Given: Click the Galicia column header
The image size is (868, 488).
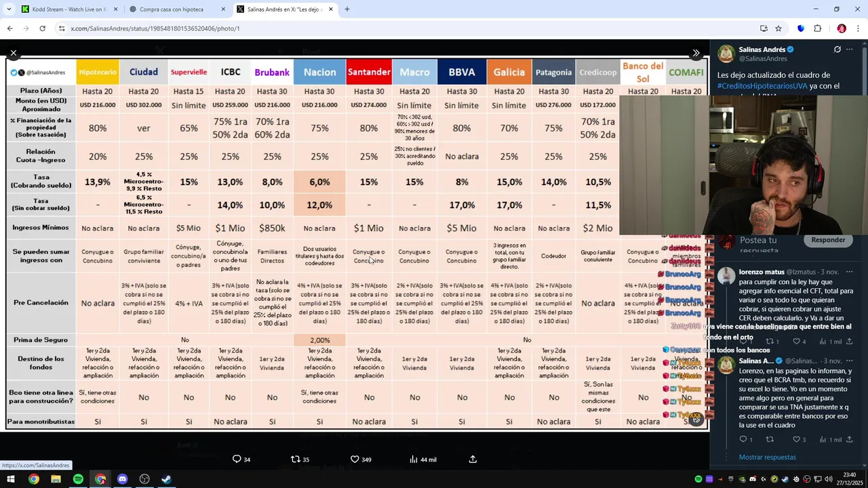Looking at the screenshot, I should [509, 72].
